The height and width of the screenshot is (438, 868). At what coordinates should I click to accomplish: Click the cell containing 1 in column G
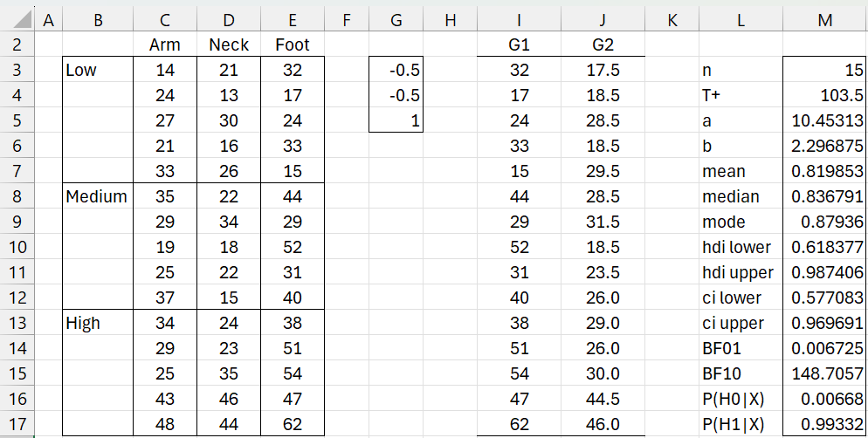click(397, 120)
